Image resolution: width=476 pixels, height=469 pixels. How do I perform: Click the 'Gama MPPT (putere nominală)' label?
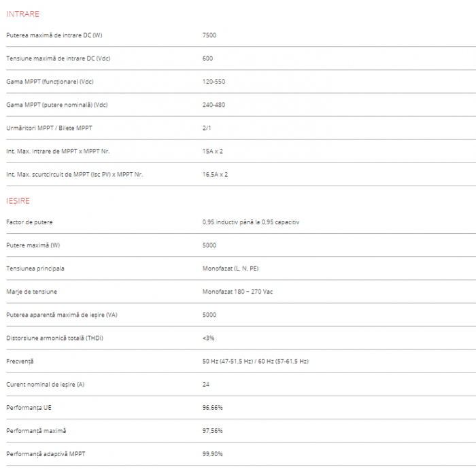tap(56, 105)
